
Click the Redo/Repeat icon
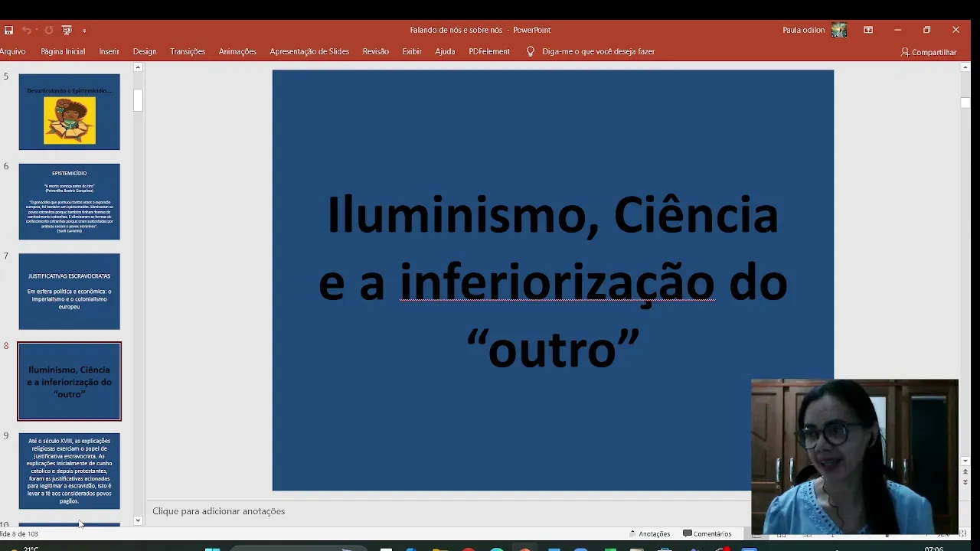click(49, 30)
